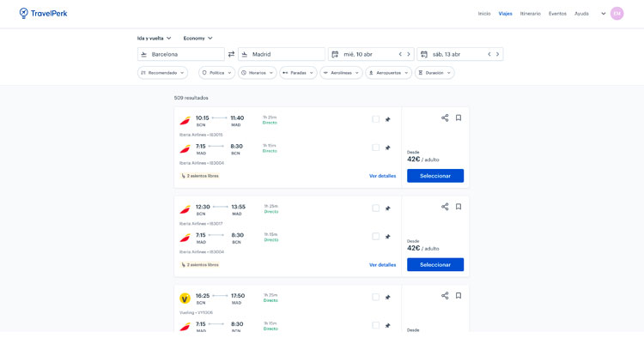The width and height of the screenshot is (644, 356).
Task: Tick checkbox for 7:15 return in third card
Action: [375, 326]
